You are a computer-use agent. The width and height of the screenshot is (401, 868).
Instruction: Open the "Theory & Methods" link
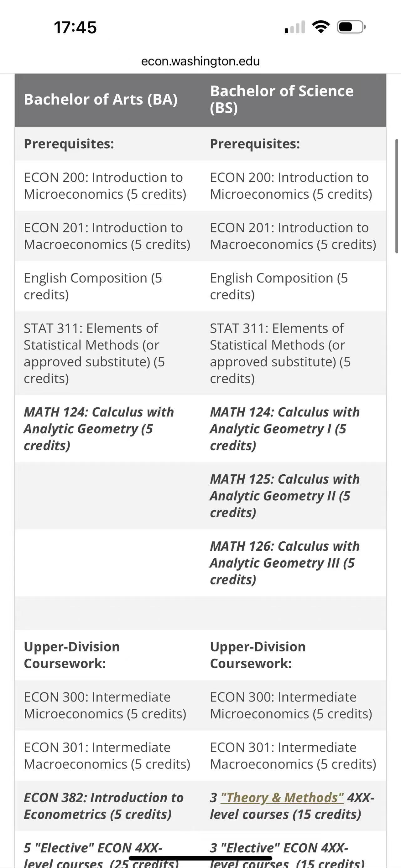click(x=282, y=798)
